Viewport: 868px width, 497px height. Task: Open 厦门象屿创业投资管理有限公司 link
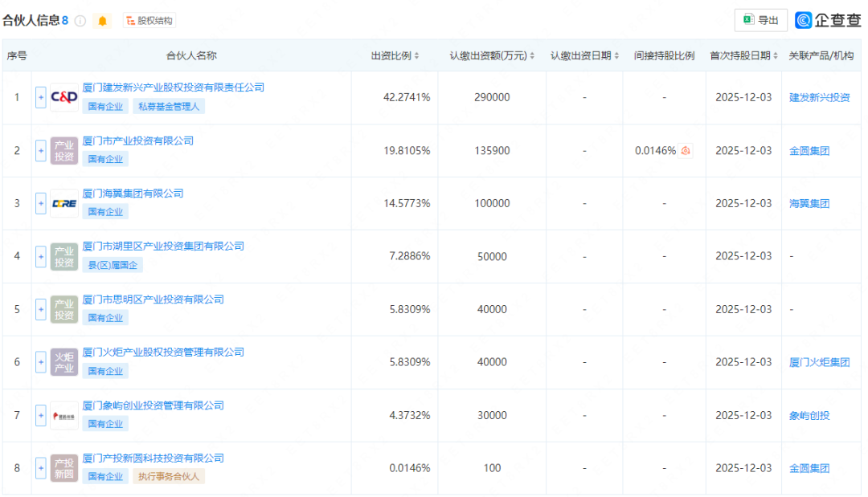pos(154,405)
